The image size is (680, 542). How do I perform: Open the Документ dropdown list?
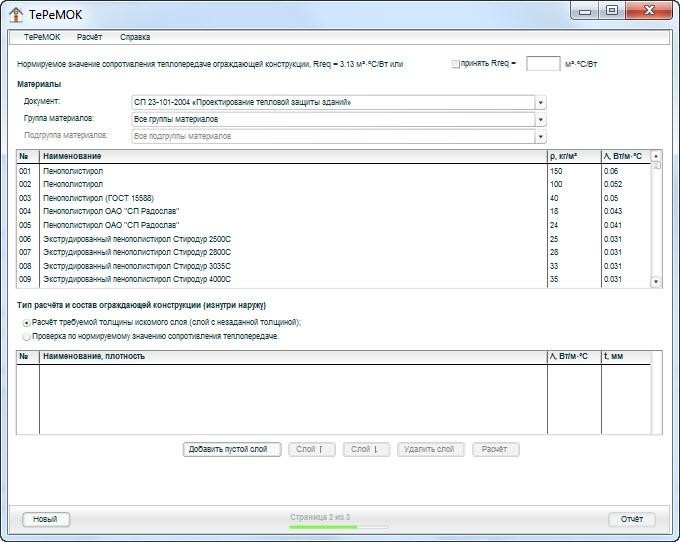tap(540, 102)
